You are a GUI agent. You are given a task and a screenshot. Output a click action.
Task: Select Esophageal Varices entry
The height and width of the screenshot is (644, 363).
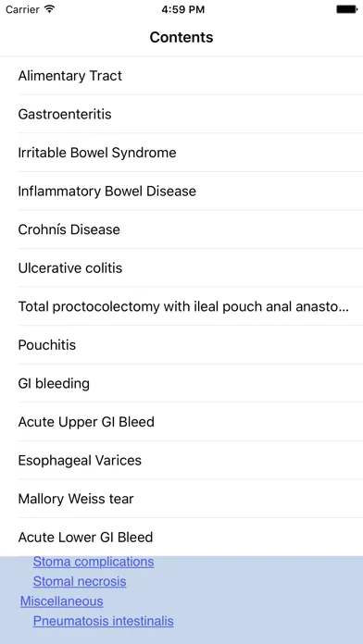[181, 461]
